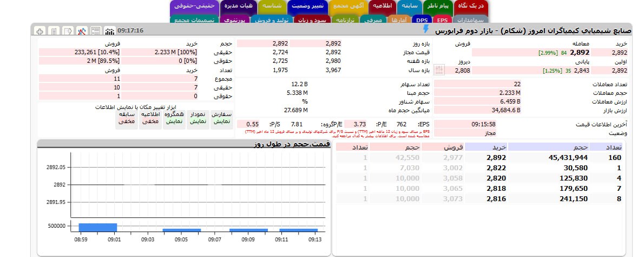Open the سود و زیان tab
Image resolution: width=644 pixels, height=257 pixels.
pyautogui.click(x=313, y=20)
